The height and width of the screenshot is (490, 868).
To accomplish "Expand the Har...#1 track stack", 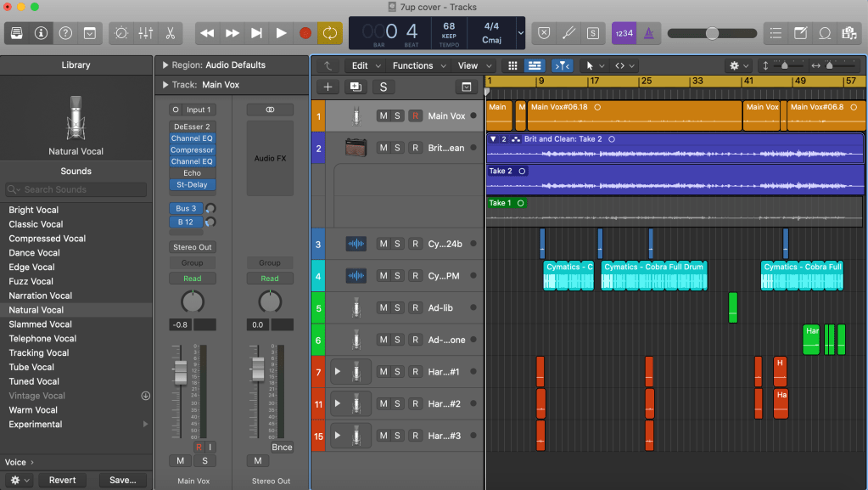I will point(338,372).
